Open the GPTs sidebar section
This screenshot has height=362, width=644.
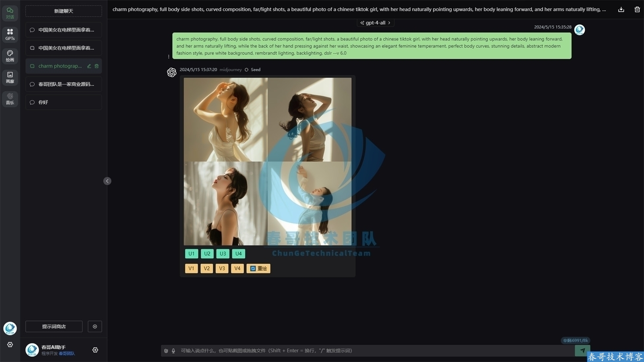tap(10, 34)
